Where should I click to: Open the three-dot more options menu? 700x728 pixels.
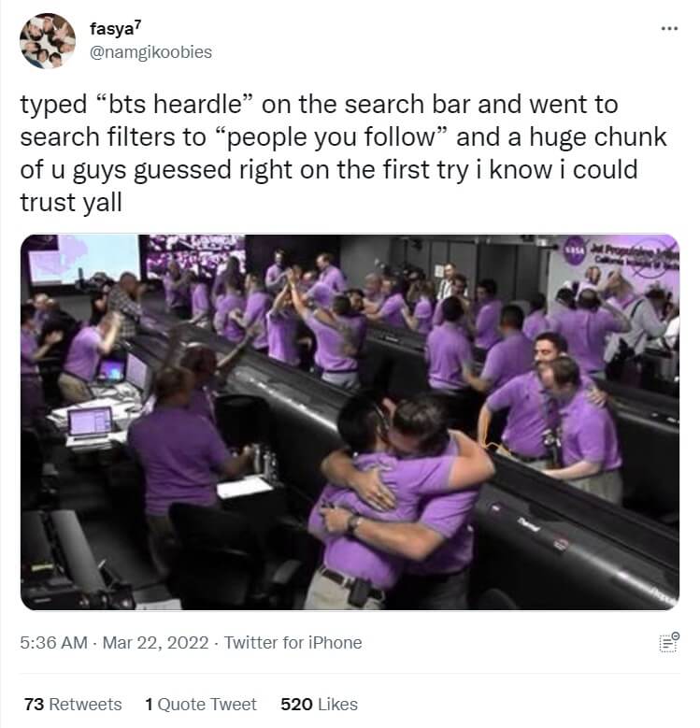[669, 29]
